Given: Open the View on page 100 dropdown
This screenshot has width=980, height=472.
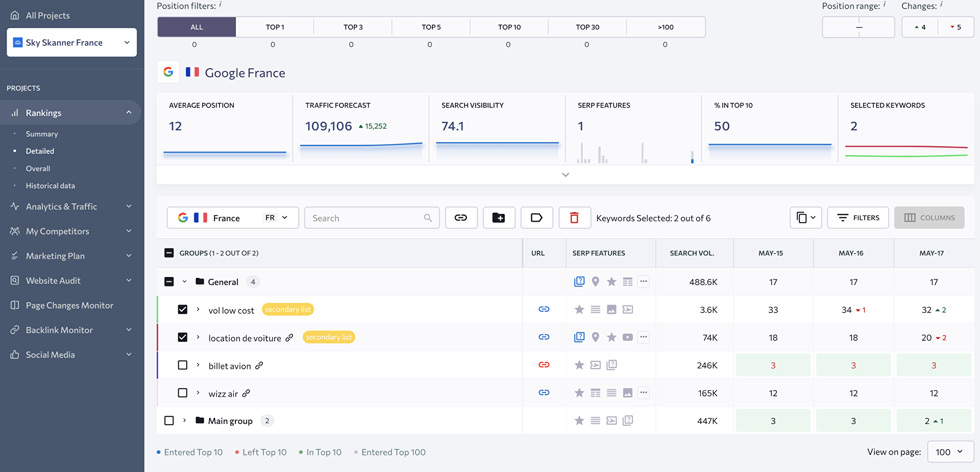Looking at the screenshot, I should 950,452.
